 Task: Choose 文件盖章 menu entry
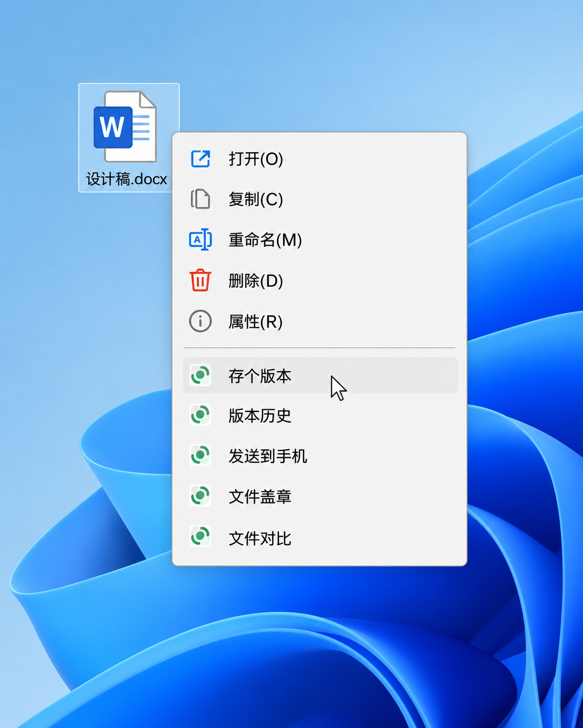point(320,496)
